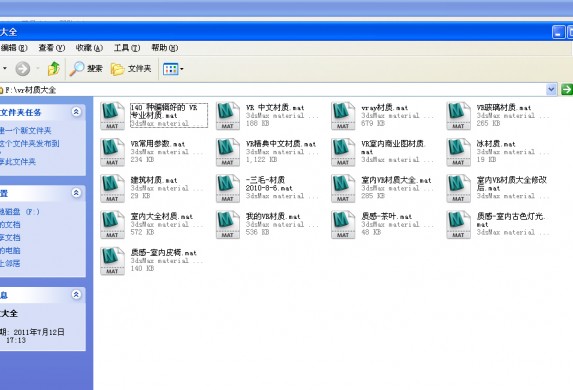Select the vray材质.mat file icon
This screenshot has height=390, width=573.
tap(343, 116)
